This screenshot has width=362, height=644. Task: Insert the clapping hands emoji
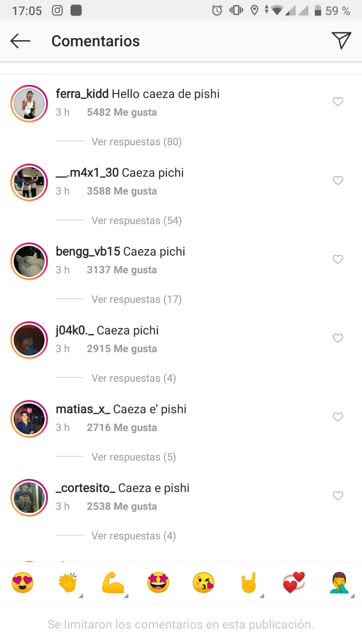67,583
